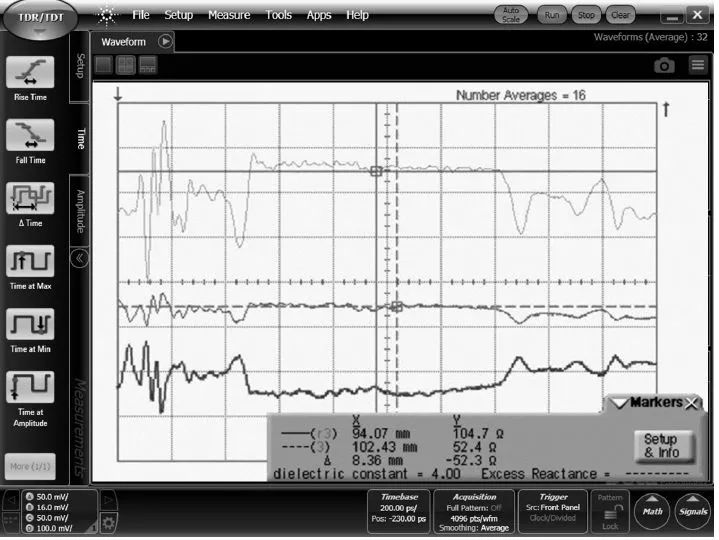This screenshot has height=540, width=719.
Task: Click the 104.7 Ω marker Y value
Action: (478, 433)
